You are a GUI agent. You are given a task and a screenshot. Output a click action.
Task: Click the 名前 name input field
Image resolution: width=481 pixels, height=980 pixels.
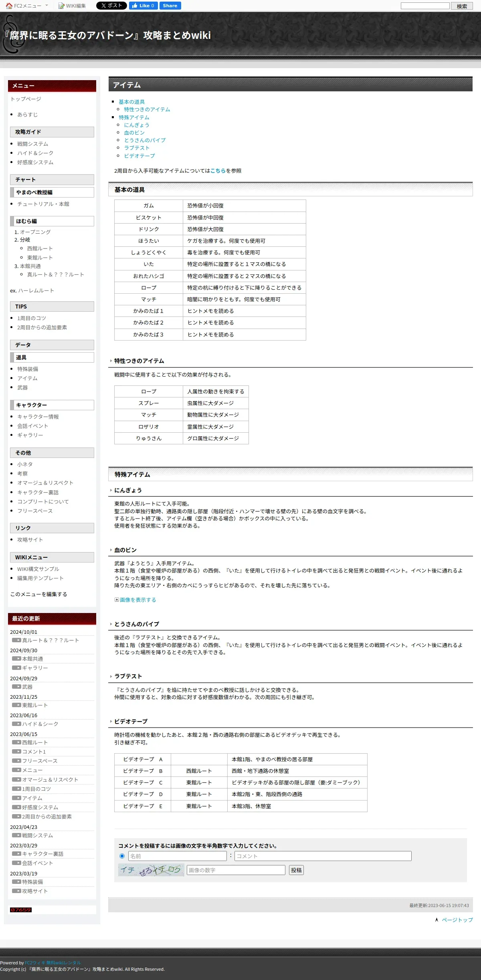(x=178, y=856)
